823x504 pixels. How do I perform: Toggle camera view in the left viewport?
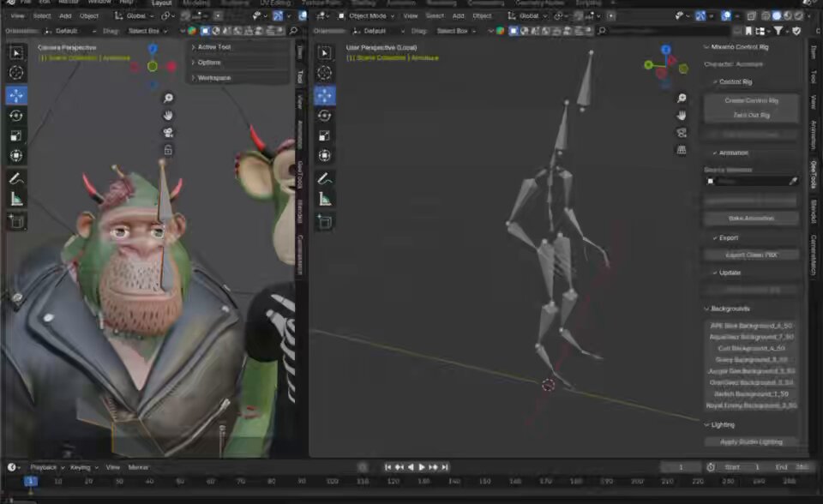pos(169,133)
